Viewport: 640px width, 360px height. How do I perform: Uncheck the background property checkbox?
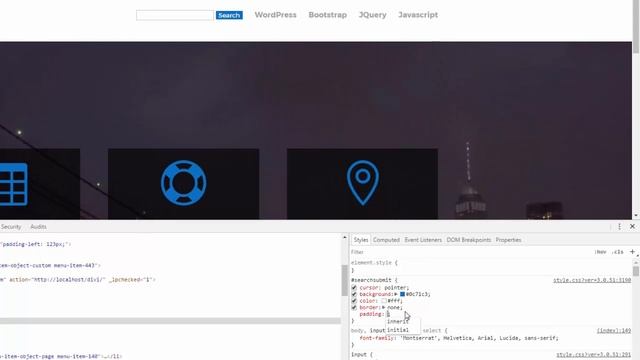[354, 294]
